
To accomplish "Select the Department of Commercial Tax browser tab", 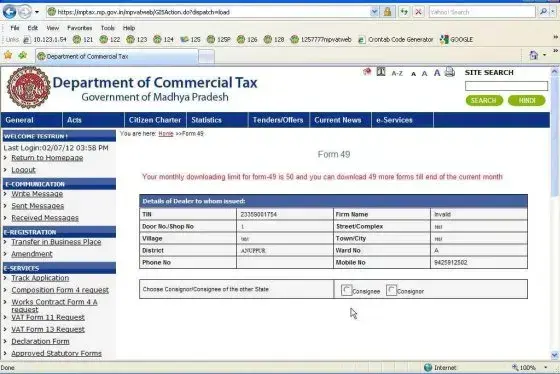I will 116,56.
